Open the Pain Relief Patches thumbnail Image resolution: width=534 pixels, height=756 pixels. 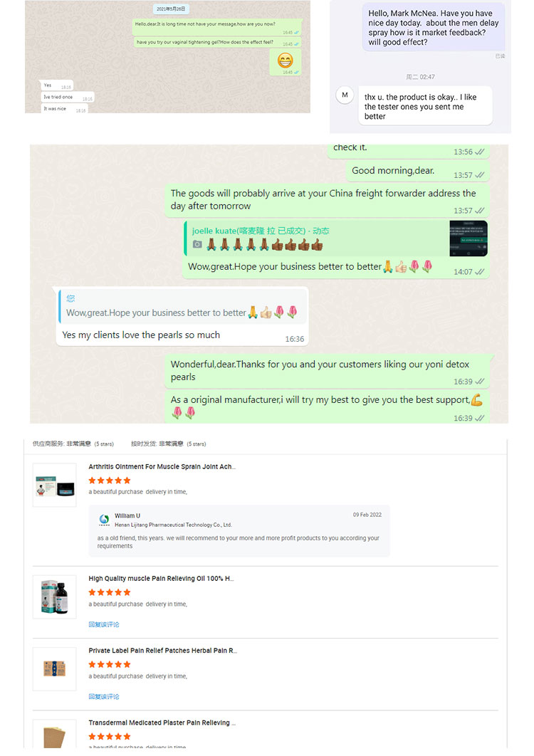click(55, 668)
